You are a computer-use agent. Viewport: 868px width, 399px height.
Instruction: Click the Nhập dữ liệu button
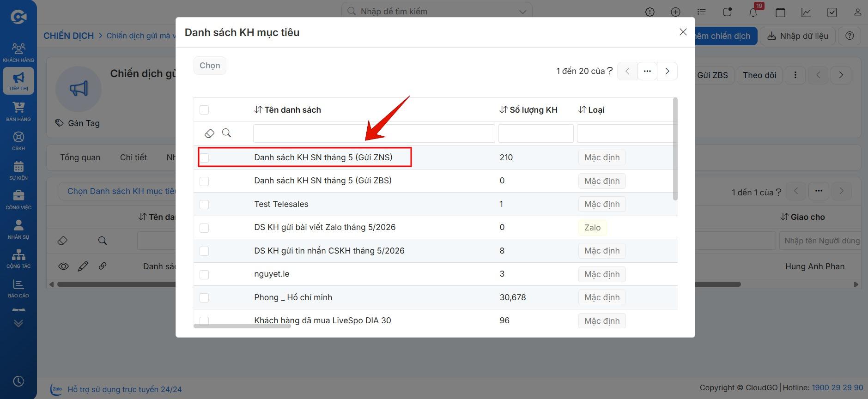[798, 36]
